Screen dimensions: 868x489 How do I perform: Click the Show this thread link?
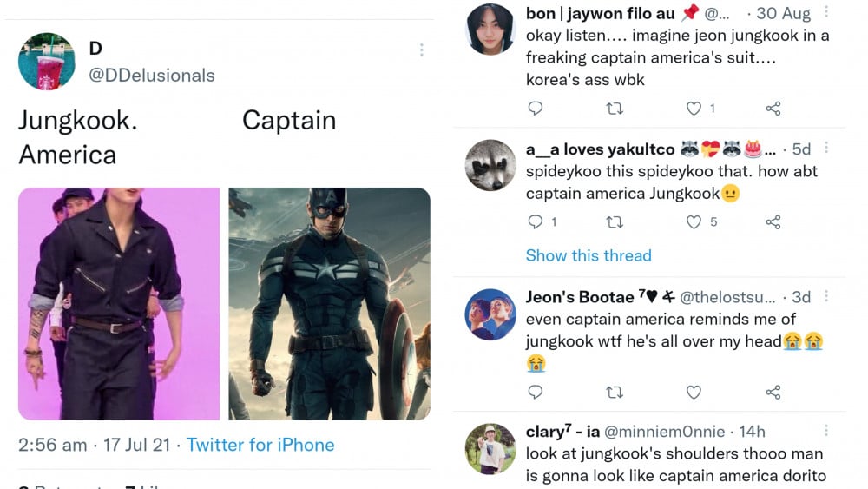pyautogui.click(x=589, y=255)
